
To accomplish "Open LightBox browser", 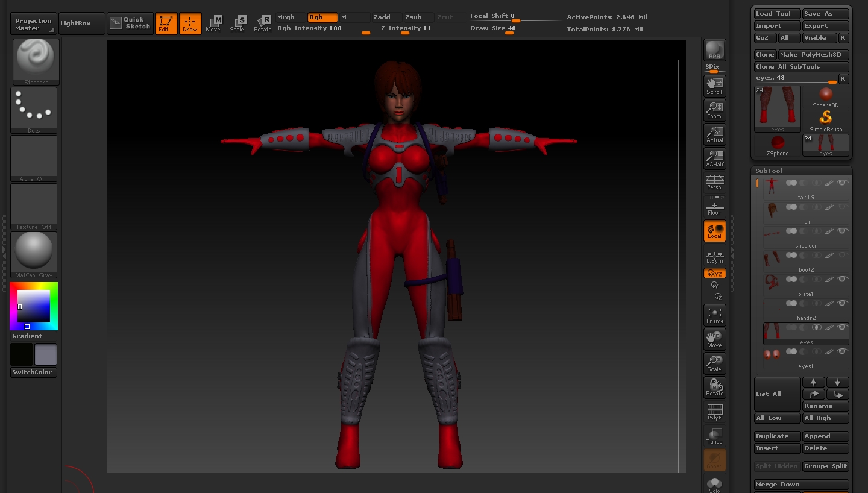I will tap(81, 24).
